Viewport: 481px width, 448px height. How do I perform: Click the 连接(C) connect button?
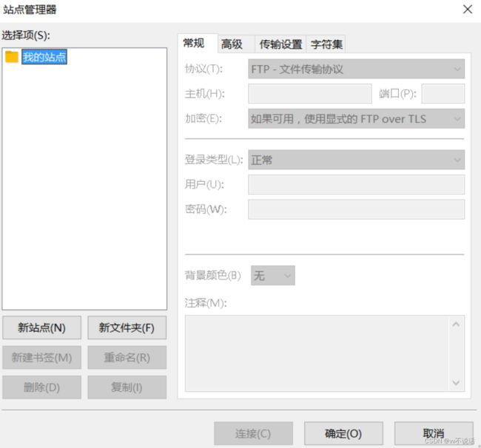click(253, 433)
